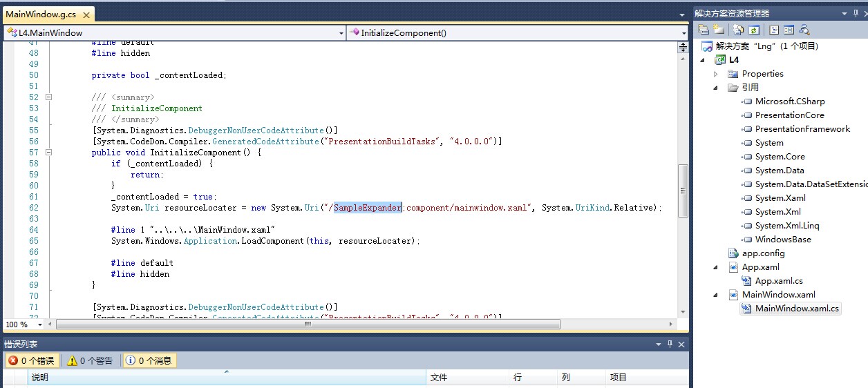Image resolution: width=868 pixels, height=388 pixels.
Task: Click the editor vertical scrollbar thumb
Action: [683, 191]
